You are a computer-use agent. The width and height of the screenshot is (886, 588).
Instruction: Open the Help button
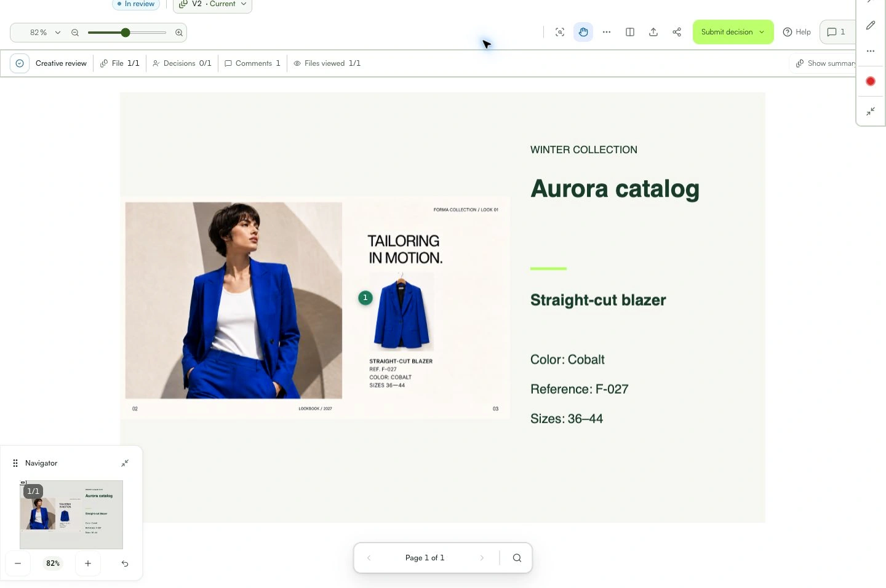797,32
